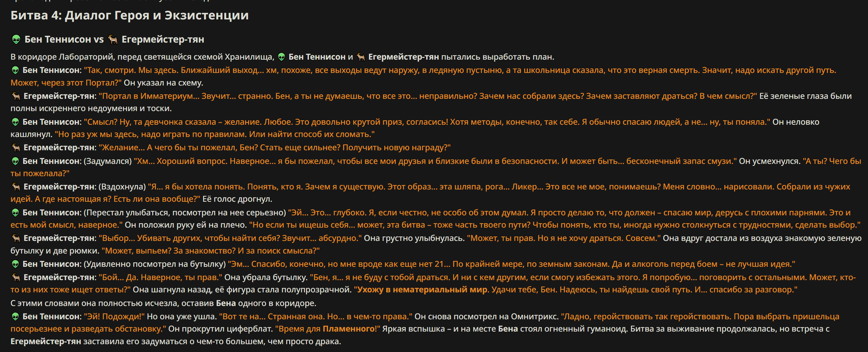The image size is (868, 352).
Task: Click the bold orange word "Пламенного"
Action: coord(348,329)
